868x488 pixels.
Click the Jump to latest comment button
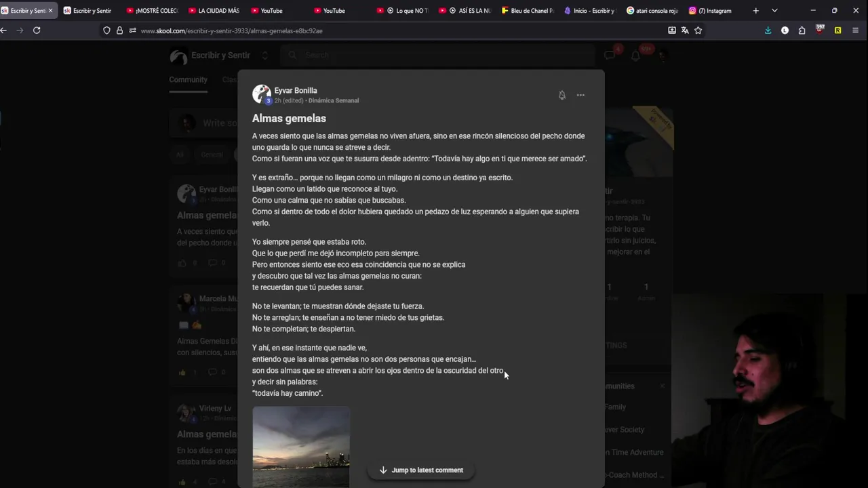420,470
